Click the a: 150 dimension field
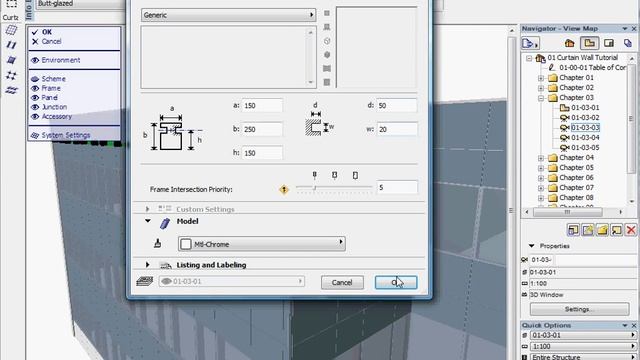Viewport: 640px width, 360px height. pyautogui.click(x=262, y=105)
